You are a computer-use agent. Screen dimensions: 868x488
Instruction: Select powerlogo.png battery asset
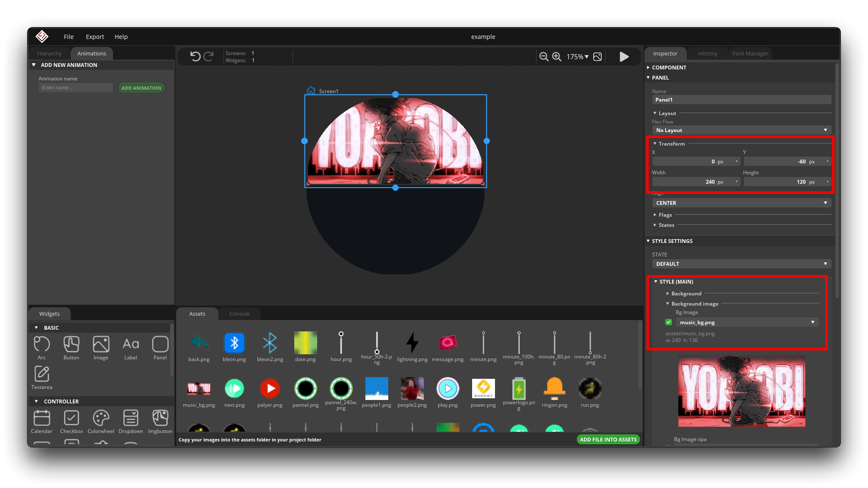[519, 394]
